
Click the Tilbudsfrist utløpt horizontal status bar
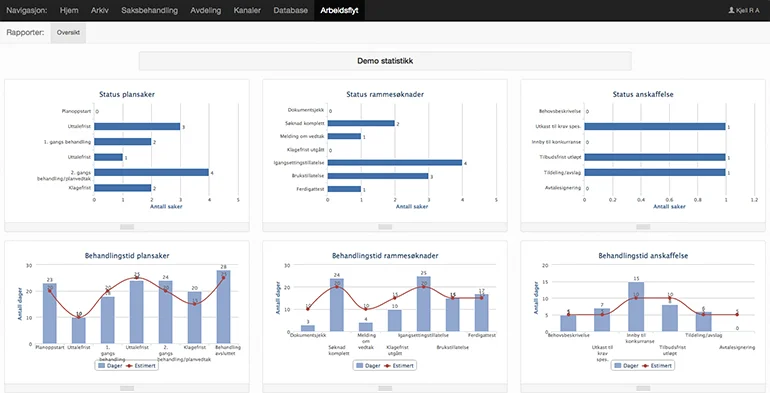[655, 157]
